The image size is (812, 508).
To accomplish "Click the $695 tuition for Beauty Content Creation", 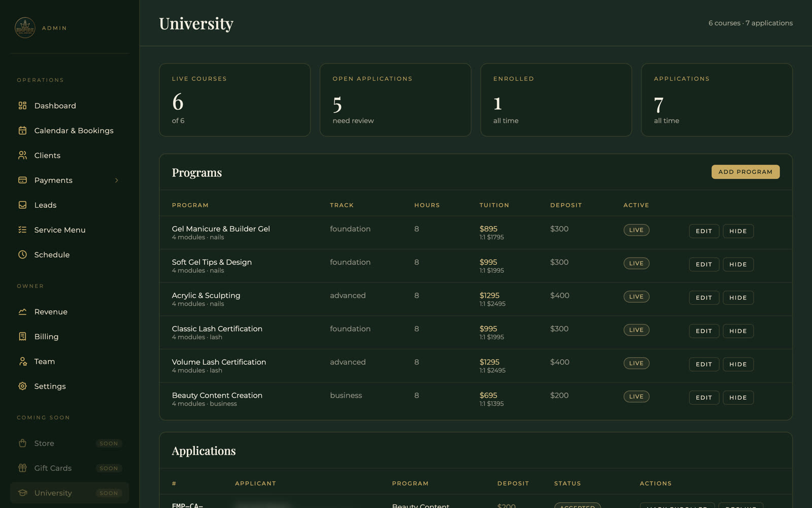I will click(x=488, y=396).
